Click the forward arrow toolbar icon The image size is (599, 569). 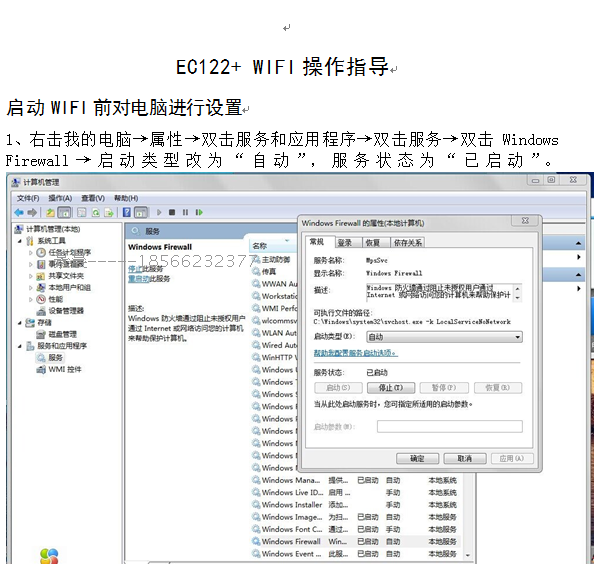(x=32, y=212)
